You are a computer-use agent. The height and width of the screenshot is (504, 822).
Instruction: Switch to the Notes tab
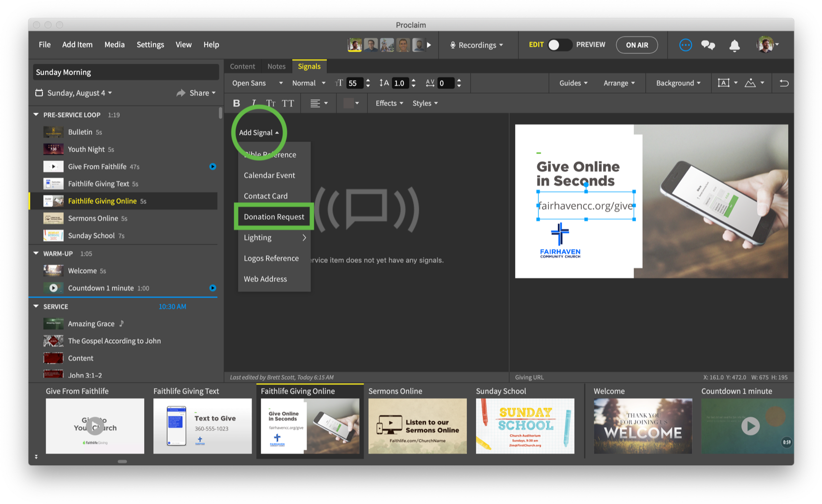tap(276, 66)
